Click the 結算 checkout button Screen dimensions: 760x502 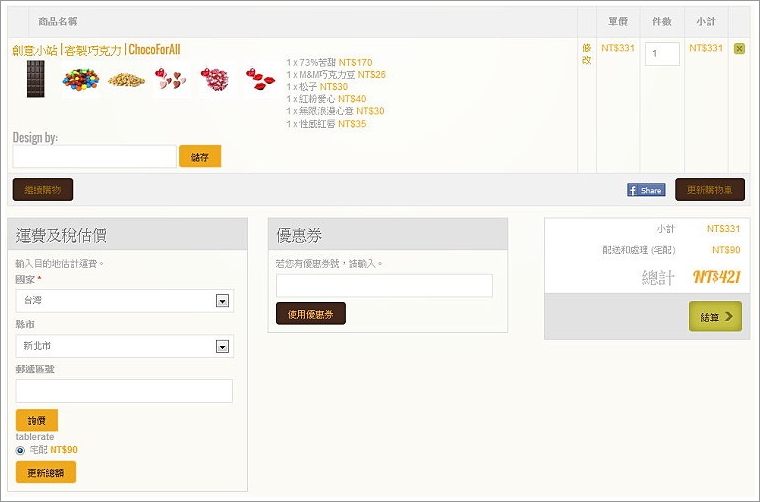point(715,316)
